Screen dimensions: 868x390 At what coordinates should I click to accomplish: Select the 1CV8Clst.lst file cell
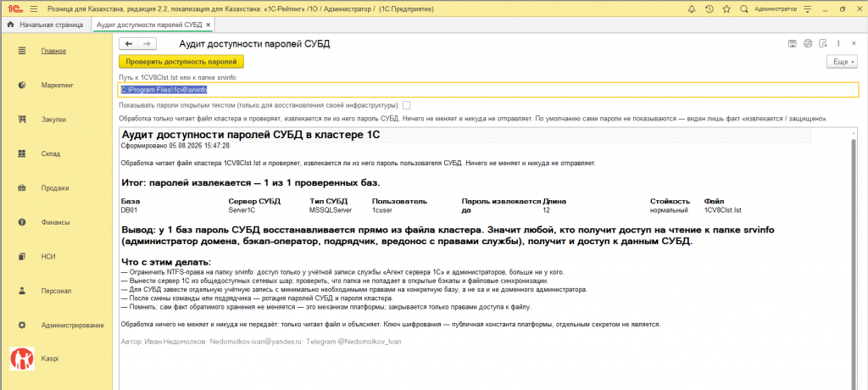[722, 210]
